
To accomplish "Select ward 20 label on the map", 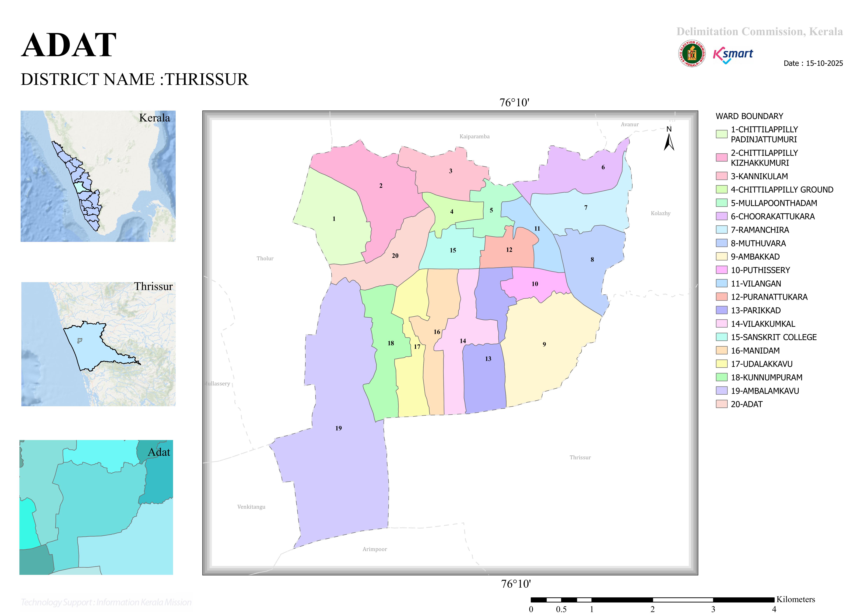I will click(x=395, y=256).
